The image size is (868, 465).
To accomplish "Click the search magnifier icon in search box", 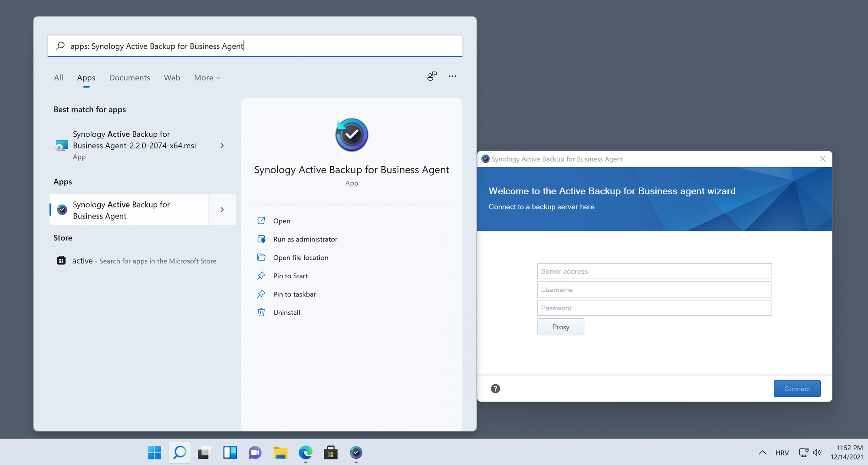I will pyautogui.click(x=61, y=46).
